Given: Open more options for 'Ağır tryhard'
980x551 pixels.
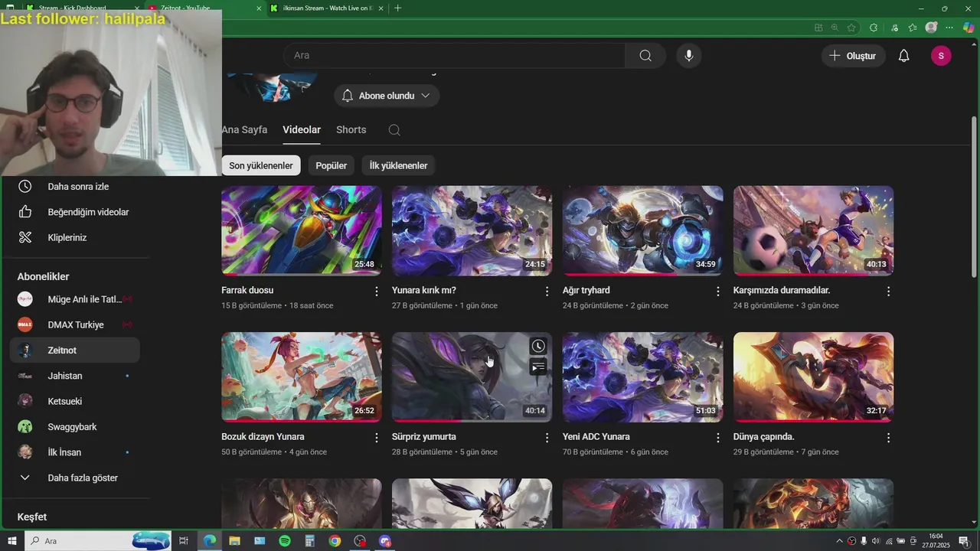Looking at the screenshot, I should pos(717,292).
